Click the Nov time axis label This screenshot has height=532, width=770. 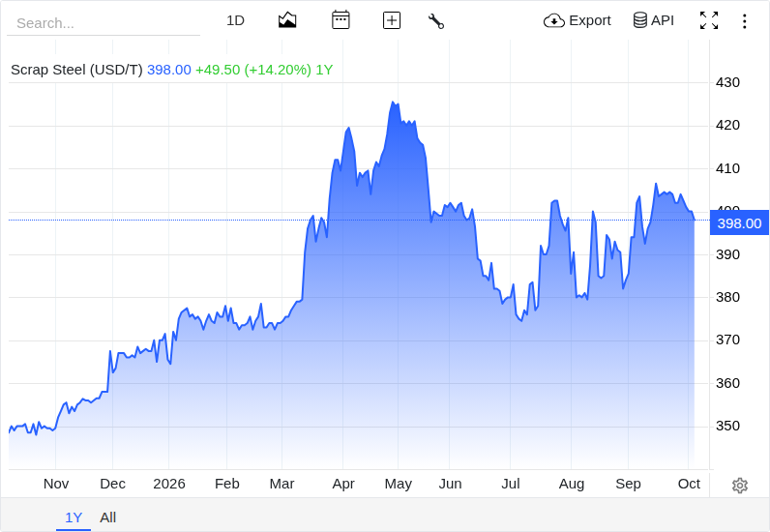(56, 484)
